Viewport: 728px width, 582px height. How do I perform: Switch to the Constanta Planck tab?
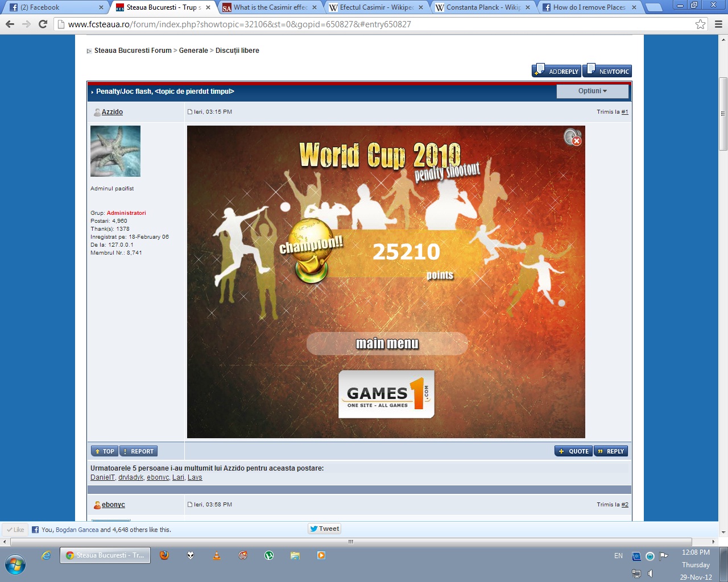(x=482, y=7)
